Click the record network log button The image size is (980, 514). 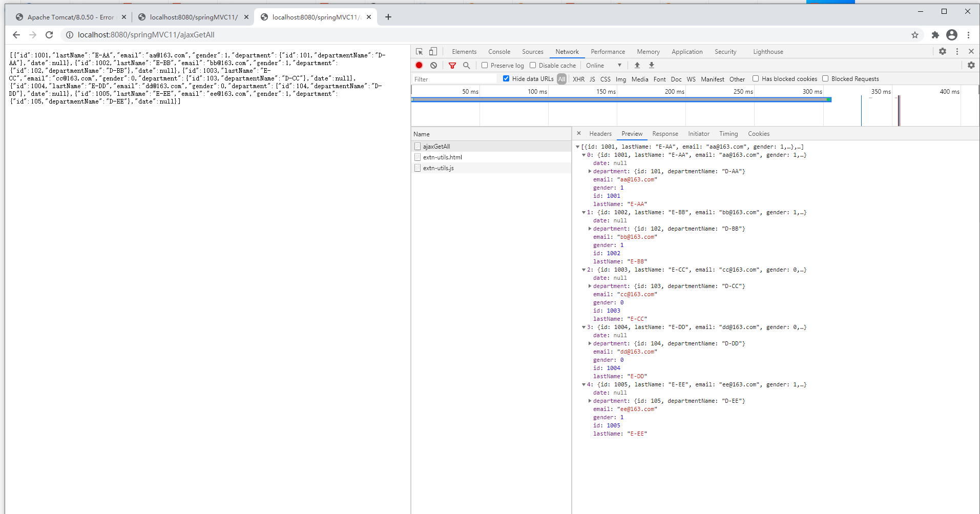(419, 65)
